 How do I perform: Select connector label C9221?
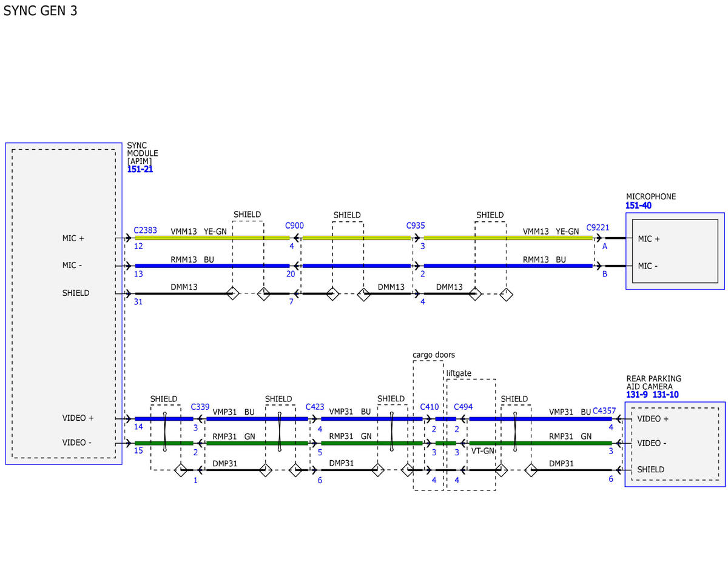pos(598,228)
